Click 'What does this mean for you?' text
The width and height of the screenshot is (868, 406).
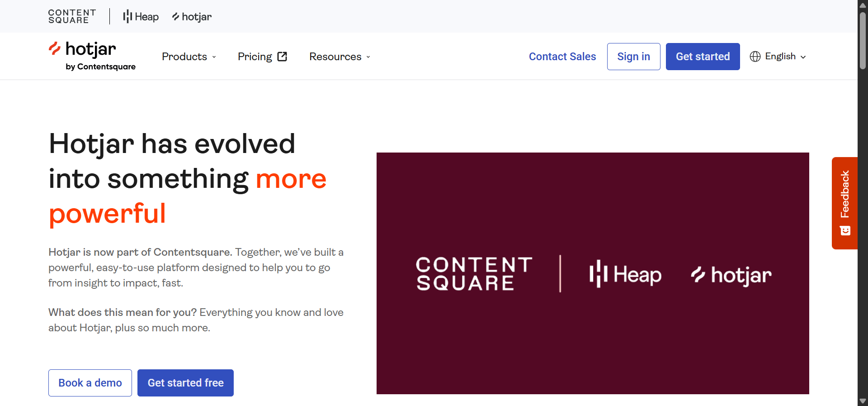pos(123,312)
